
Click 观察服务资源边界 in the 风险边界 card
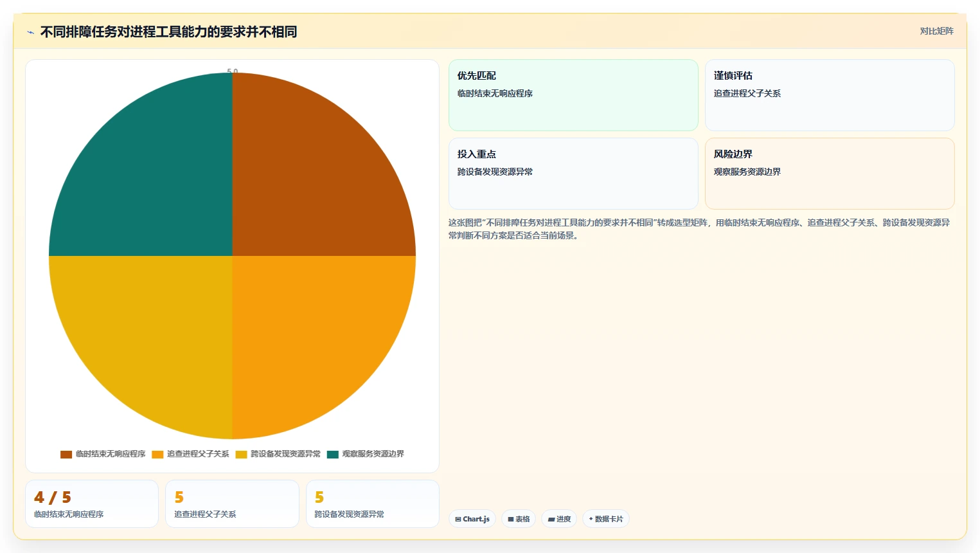(x=747, y=172)
